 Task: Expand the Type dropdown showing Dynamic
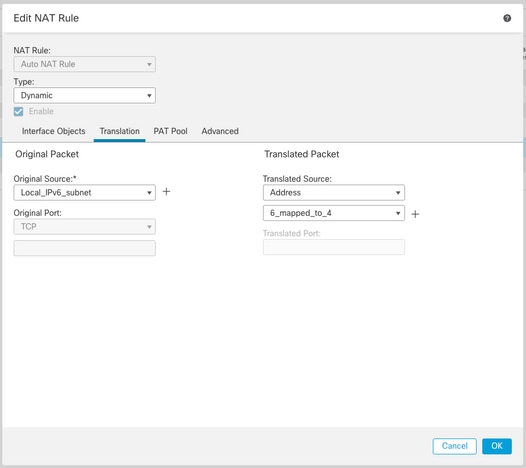[x=85, y=96]
